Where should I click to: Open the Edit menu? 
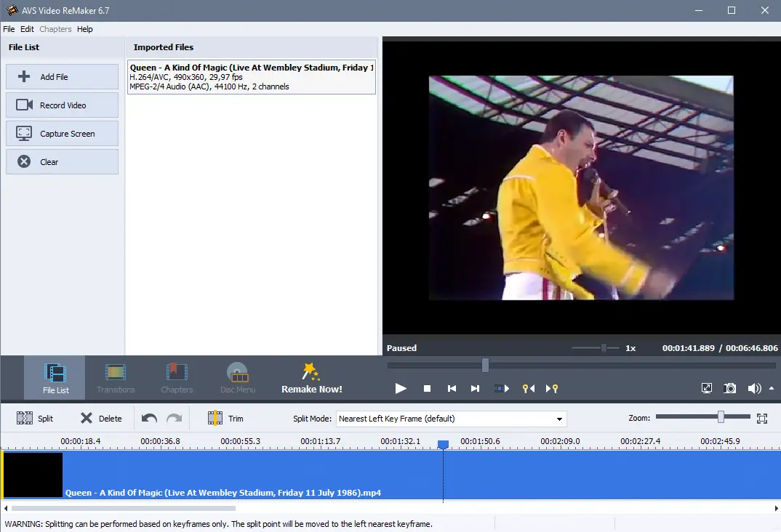click(x=27, y=29)
